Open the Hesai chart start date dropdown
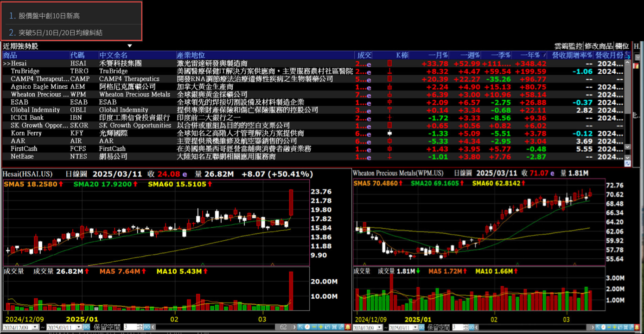The image size is (644, 334). (35, 327)
